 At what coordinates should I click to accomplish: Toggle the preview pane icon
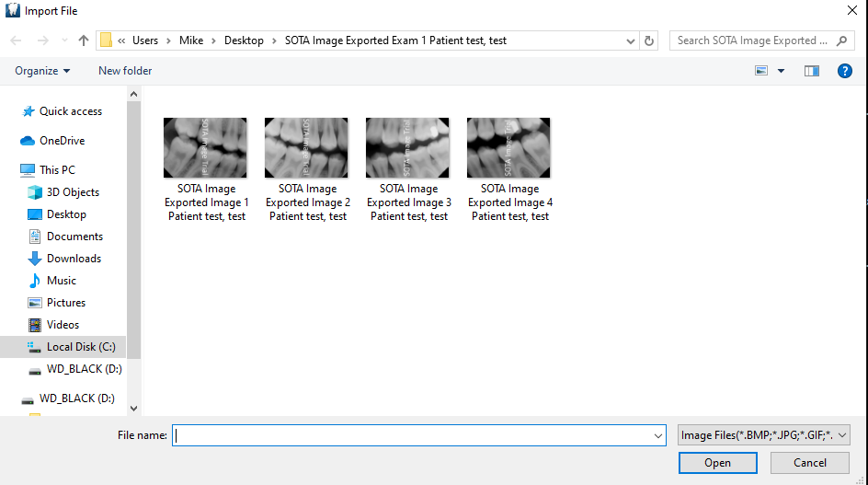pos(811,71)
